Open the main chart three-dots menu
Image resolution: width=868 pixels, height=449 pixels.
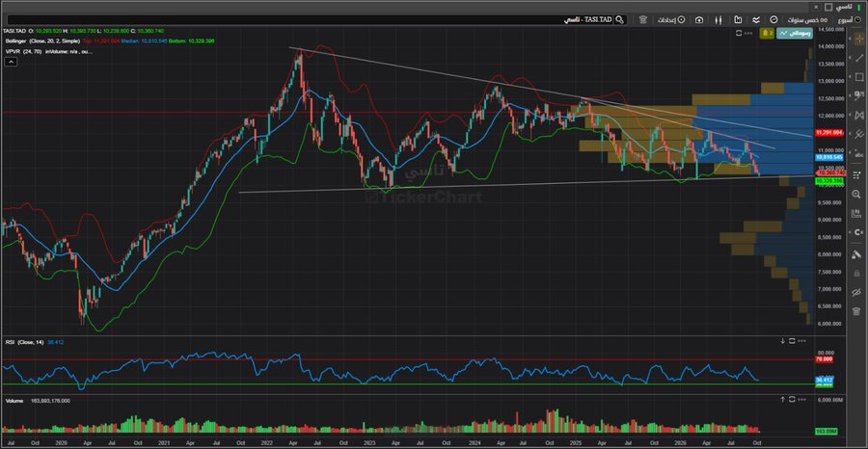(748, 33)
